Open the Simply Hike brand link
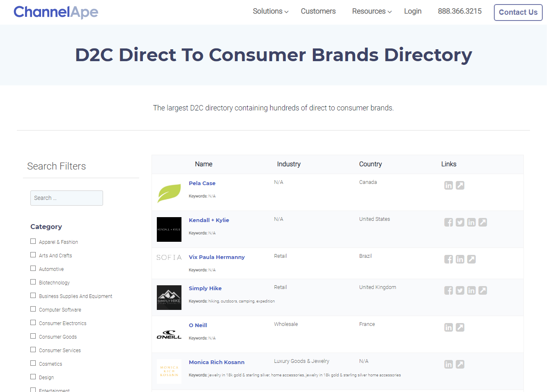The image size is (553, 392). [x=205, y=288]
